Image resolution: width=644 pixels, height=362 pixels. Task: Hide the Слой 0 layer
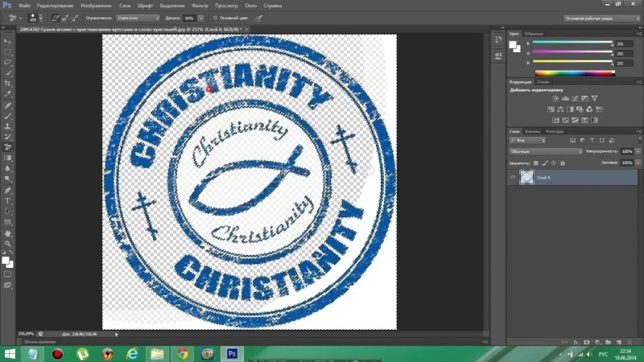point(513,177)
